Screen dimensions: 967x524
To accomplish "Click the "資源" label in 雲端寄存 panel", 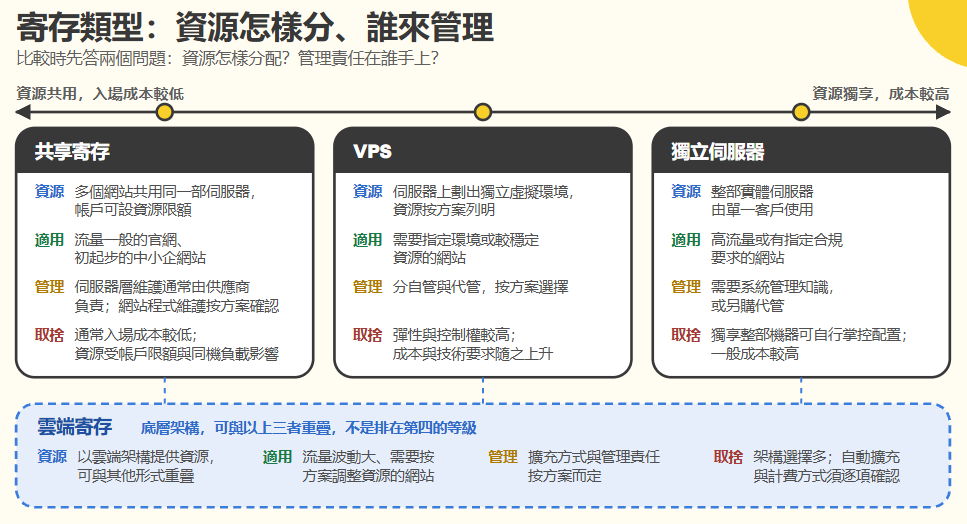I will pos(52,457).
